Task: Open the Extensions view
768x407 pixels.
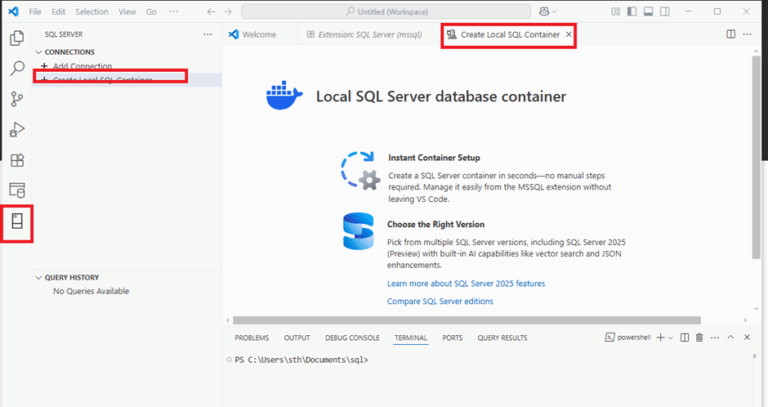Action: pos(16,160)
